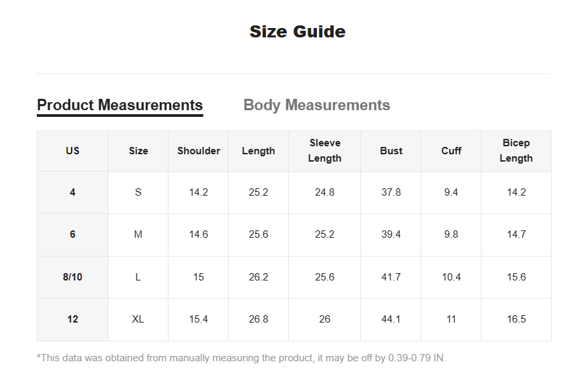Click the Cuff column header
The width and height of the screenshot is (573, 392).
click(451, 151)
